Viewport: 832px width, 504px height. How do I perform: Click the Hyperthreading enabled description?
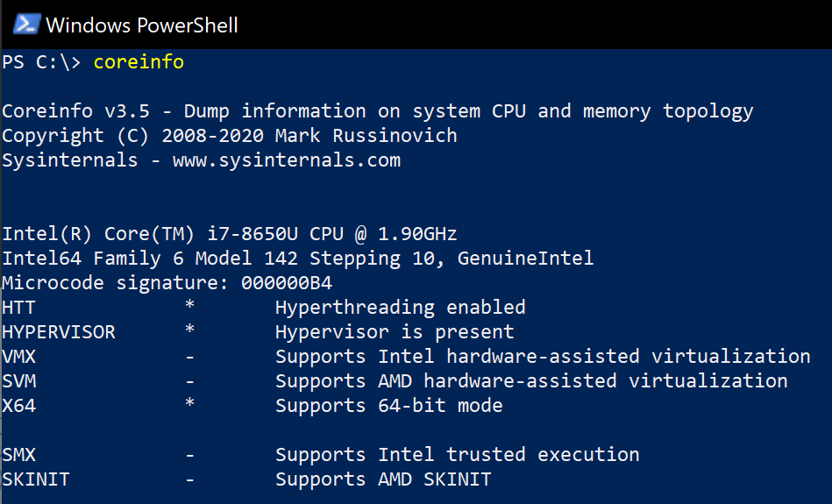coord(400,308)
